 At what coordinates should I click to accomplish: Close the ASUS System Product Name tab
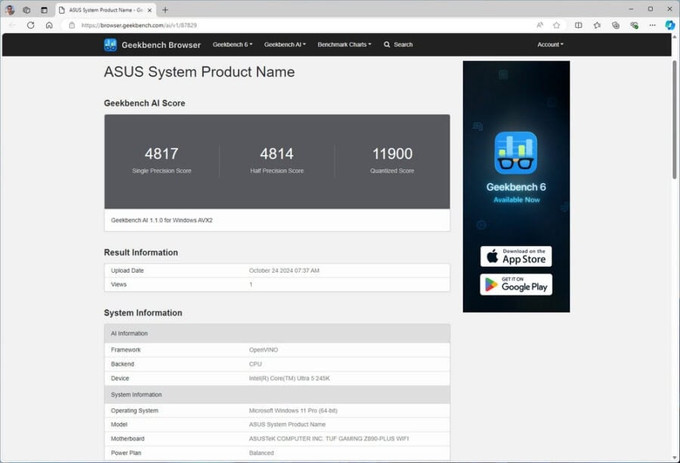(x=150, y=10)
